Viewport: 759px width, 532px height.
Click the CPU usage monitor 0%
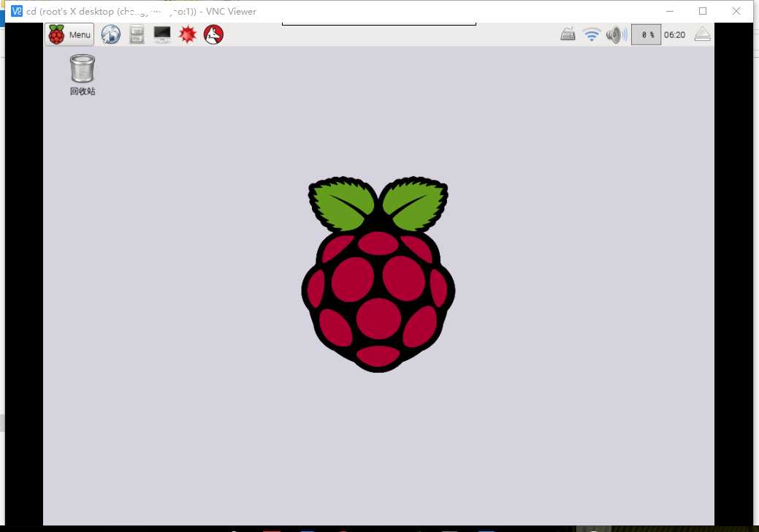(x=647, y=35)
